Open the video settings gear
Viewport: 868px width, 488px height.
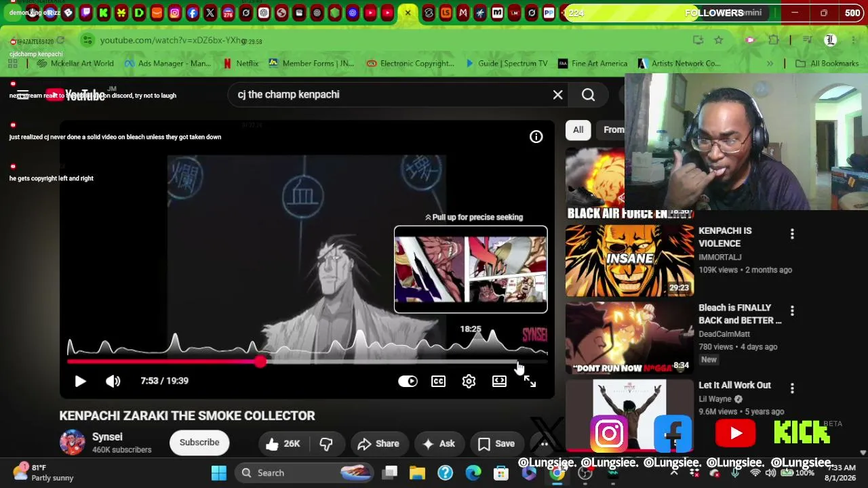(469, 381)
